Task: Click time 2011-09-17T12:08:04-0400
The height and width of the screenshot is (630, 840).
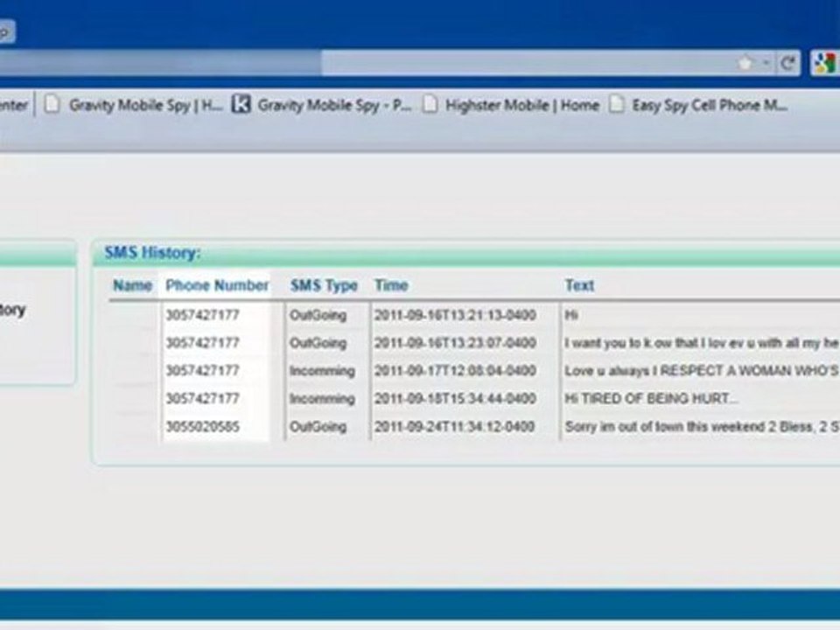Action: [455, 371]
